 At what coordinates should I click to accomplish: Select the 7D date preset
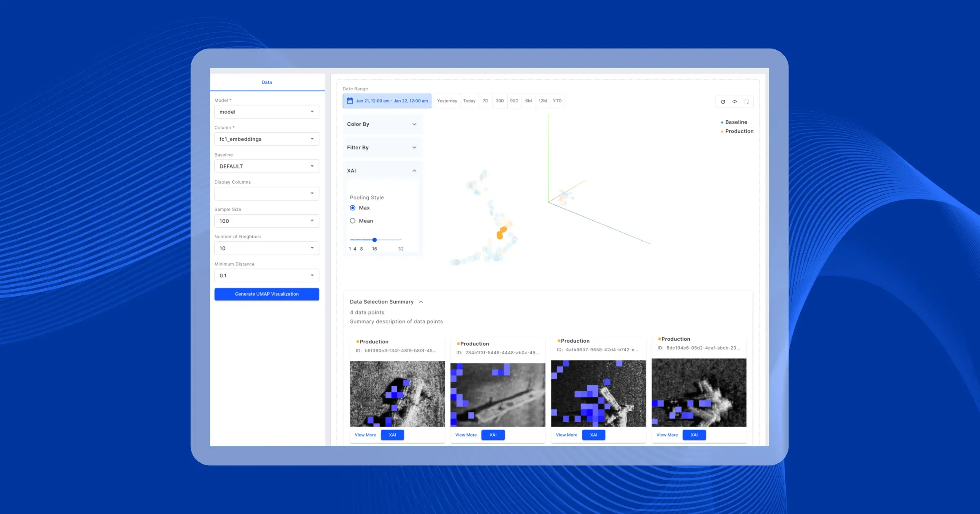click(x=486, y=101)
